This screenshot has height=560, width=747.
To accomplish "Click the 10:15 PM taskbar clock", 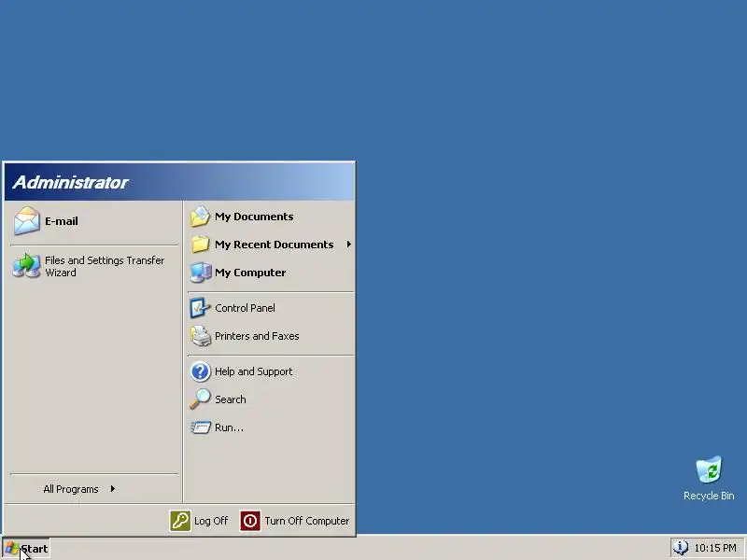I will tap(715, 548).
